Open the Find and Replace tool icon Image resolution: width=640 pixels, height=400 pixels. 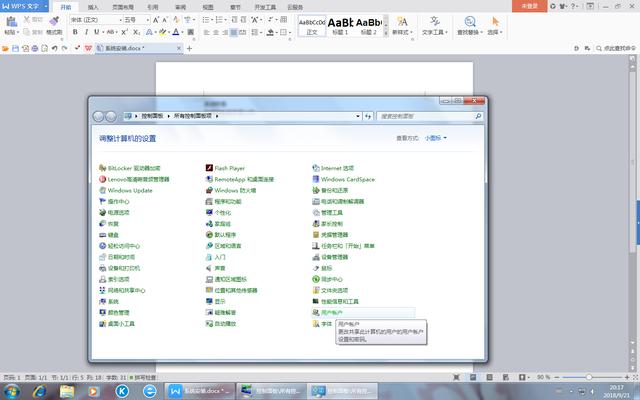(x=470, y=22)
